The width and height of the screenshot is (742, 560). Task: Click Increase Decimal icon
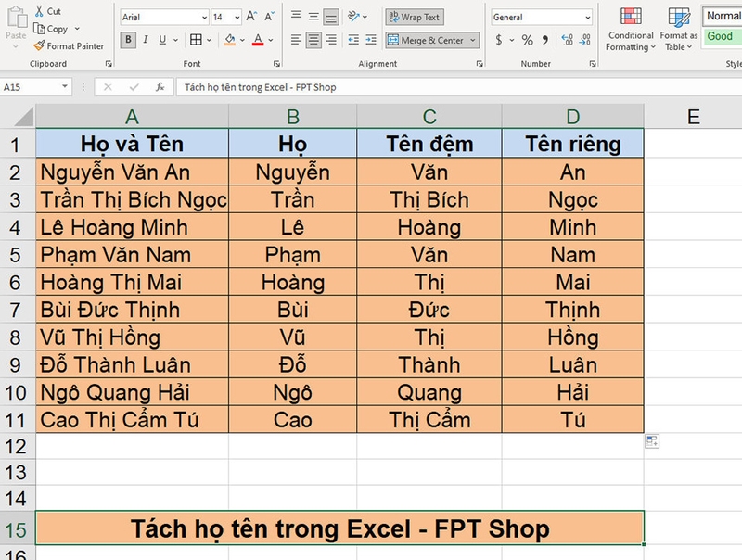(568, 40)
